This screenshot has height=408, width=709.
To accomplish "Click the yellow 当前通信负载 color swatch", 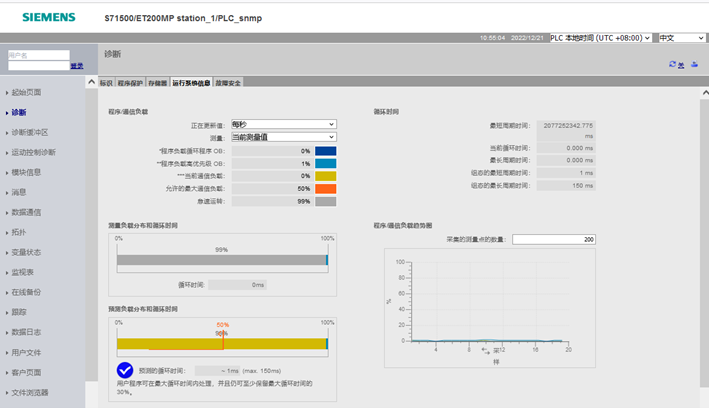I will point(326,176).
